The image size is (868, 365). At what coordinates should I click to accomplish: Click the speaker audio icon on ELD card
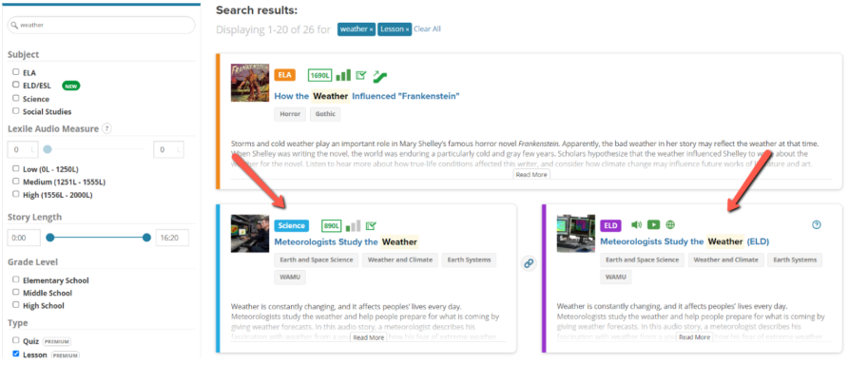637,225
